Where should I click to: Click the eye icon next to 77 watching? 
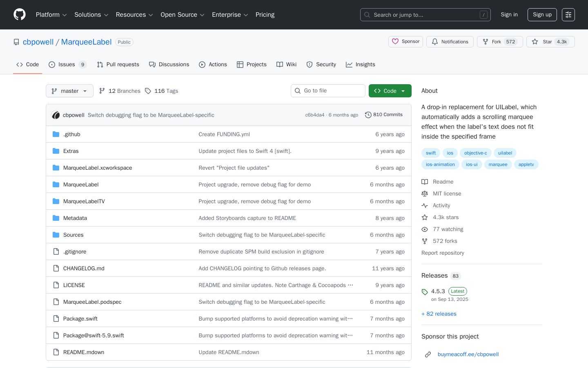click(425, 229)
